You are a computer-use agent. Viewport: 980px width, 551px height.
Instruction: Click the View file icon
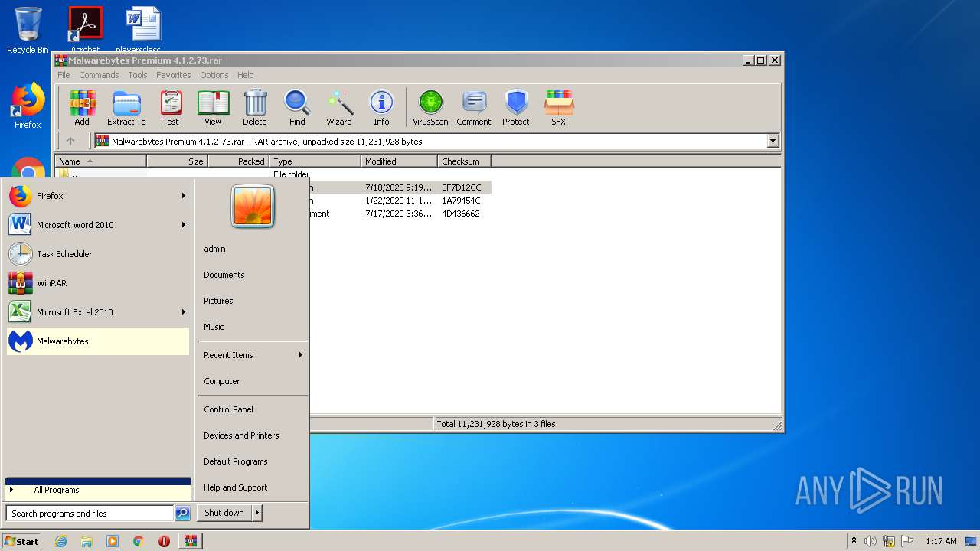point(213,108)
